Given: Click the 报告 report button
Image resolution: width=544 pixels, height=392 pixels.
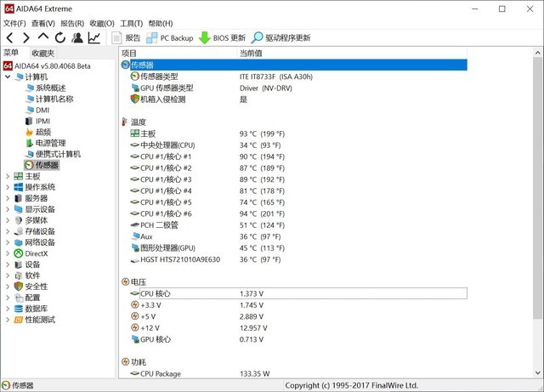Looking at the screenshot, I should pyautogui.click(x=126, y=38).
